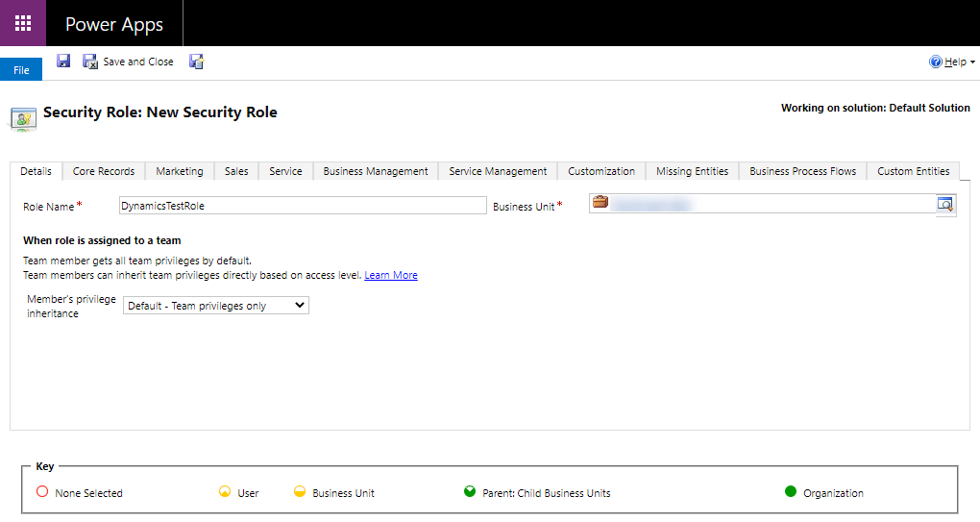The height and width of the screenshot is (522, 980).
Task: Click the Power Apps title
Action: click(x=114, y=24)
